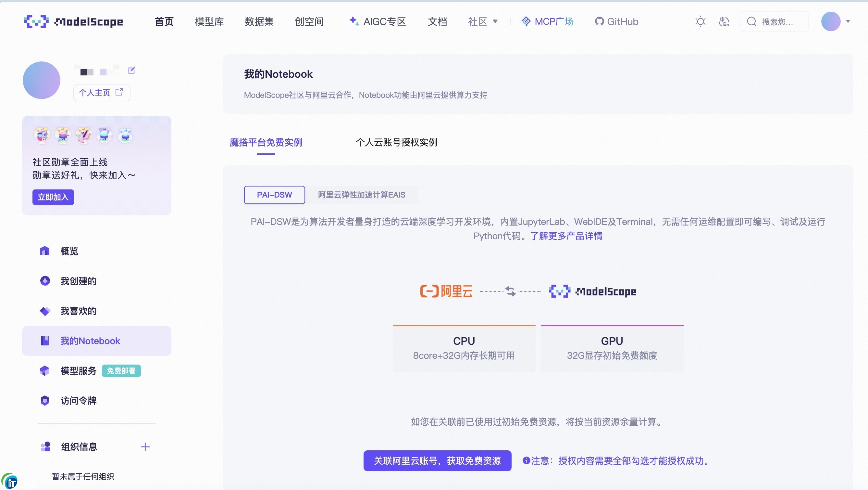Open the 首页 nav item
The height and width of the screenshot is (490, 868).
(x=164, y=21)
